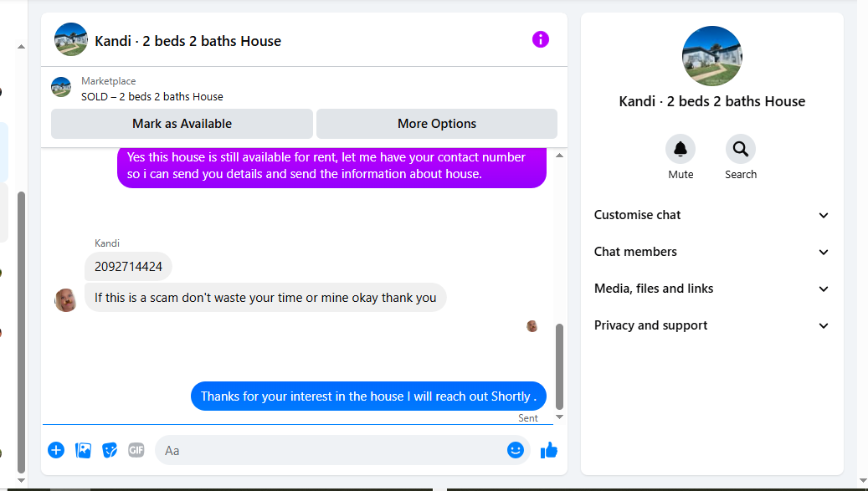Send a thumbs-up like

pos(548,450)
